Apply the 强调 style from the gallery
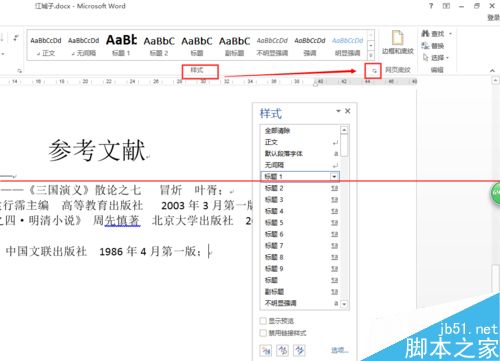Viewport: 500px width, 361px height. click(x=310, y=46)
